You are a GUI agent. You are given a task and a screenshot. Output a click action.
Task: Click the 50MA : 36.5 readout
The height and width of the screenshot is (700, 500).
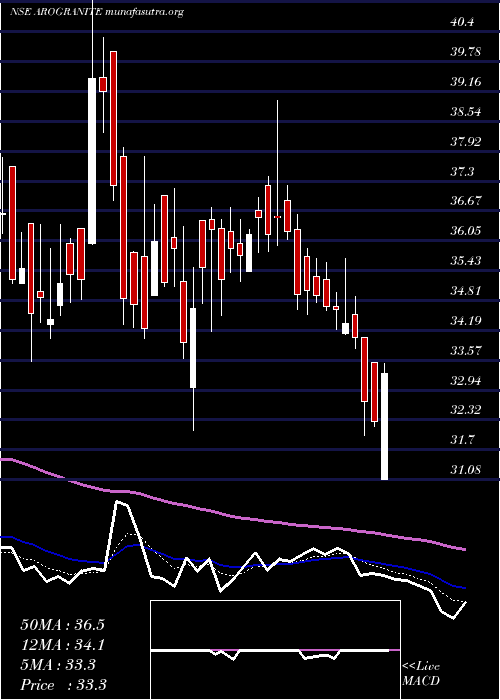[x=62, y=625]
